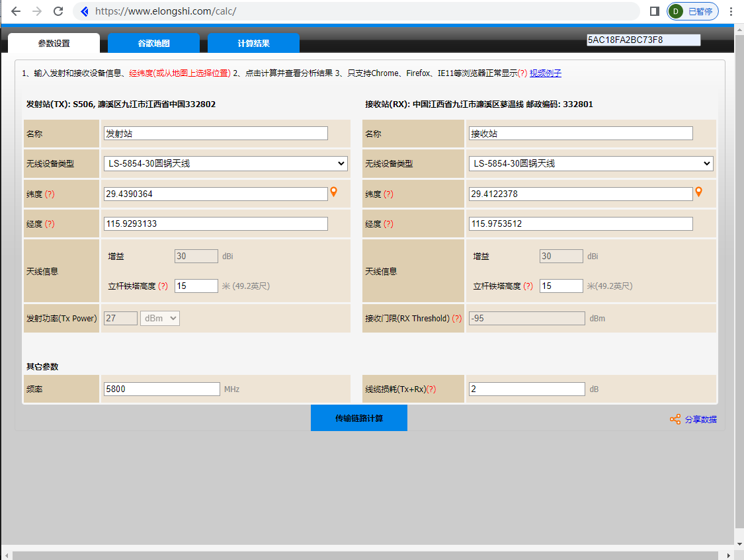Viewport: 744px width, 560px height.
Task: Click the orange map pin beside RX latitude
Action: click(699, 192)
